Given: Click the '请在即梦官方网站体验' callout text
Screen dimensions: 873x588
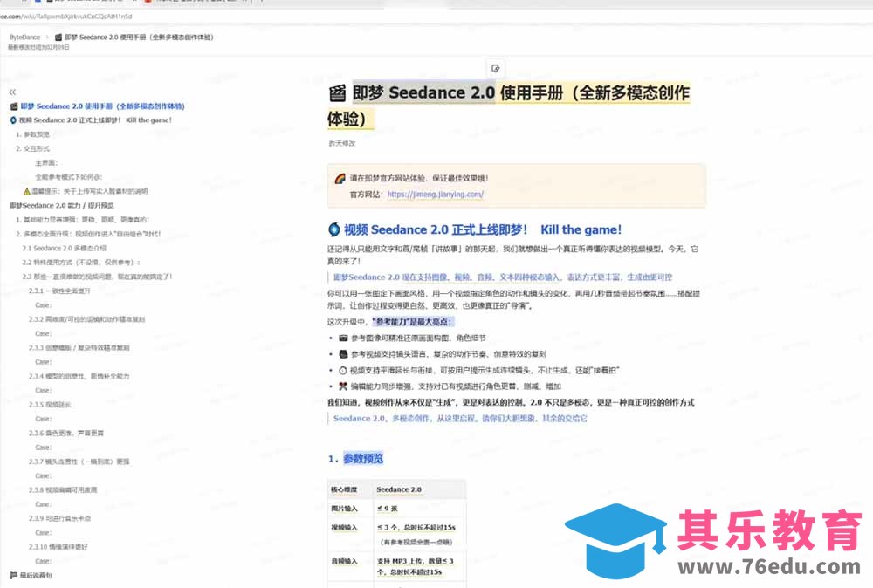Looking at the screenshot, I should (x=419, y=178).
